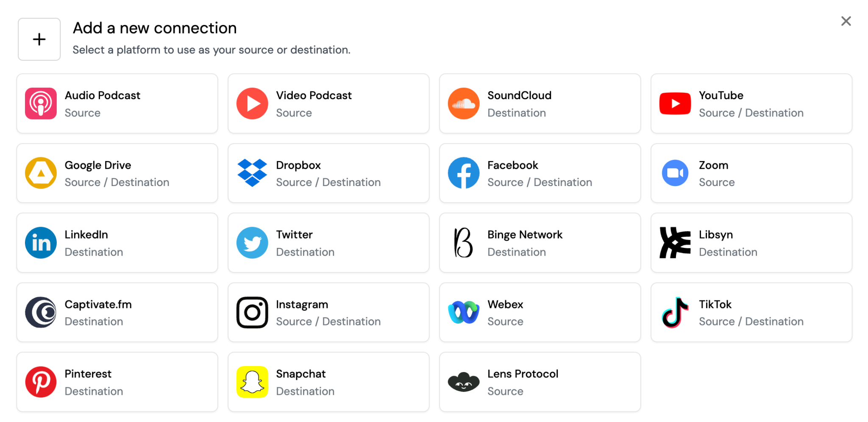Select the SoundCloud destination icon
868x422 pixels.
pos(464,103)
